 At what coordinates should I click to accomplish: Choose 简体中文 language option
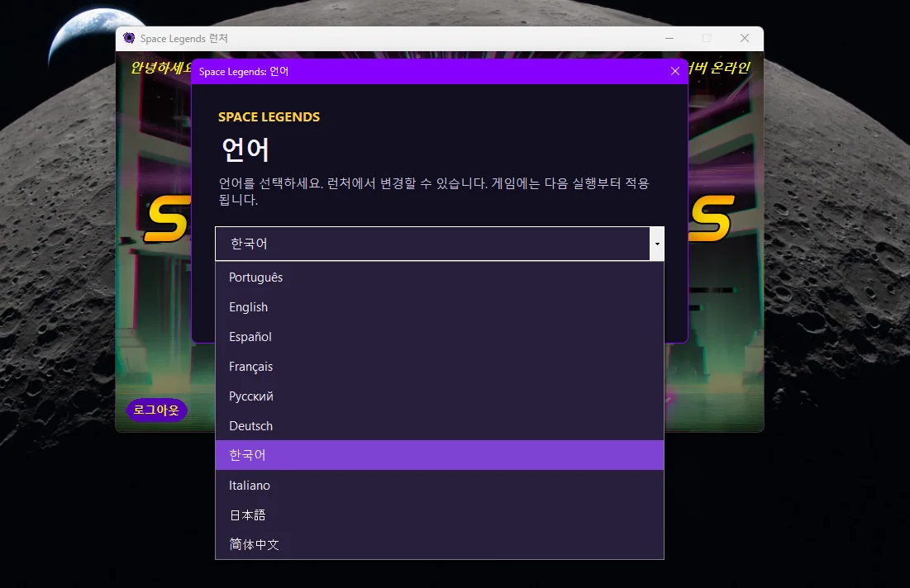(440, 544)
